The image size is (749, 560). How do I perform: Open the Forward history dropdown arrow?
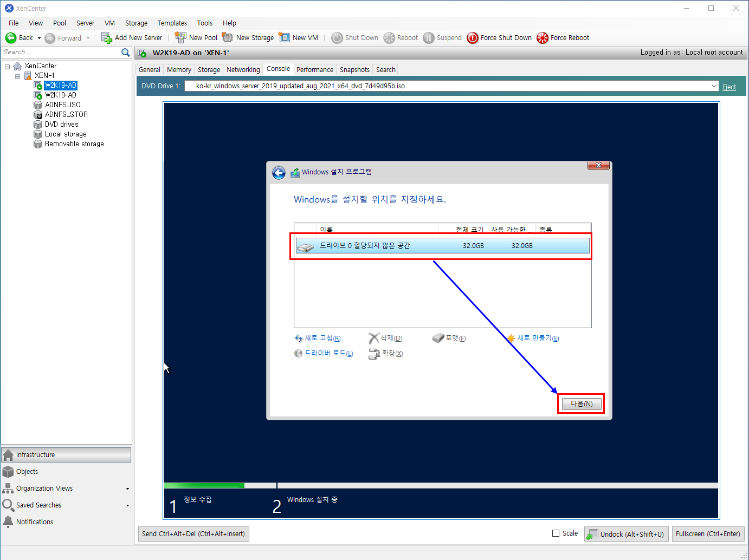tap(88, 38)
